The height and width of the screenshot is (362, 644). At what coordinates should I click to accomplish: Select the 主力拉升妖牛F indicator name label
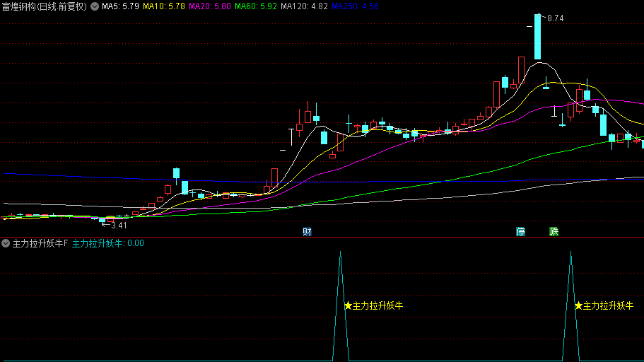pyautogui.click(x=40, y=243)
